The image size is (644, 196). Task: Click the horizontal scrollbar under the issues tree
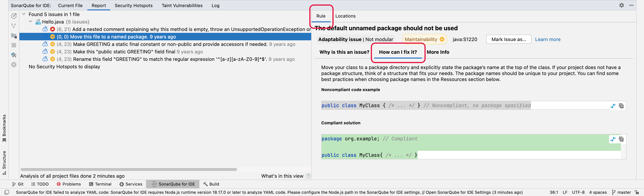tap(129, 169)
